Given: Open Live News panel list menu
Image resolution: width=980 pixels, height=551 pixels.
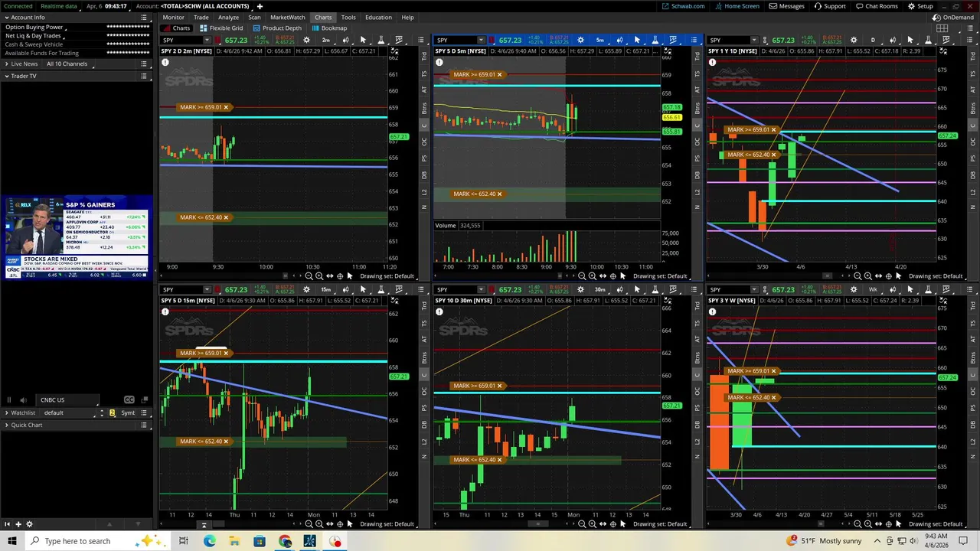Looking at the screenshot, I should tap(143, 64).
